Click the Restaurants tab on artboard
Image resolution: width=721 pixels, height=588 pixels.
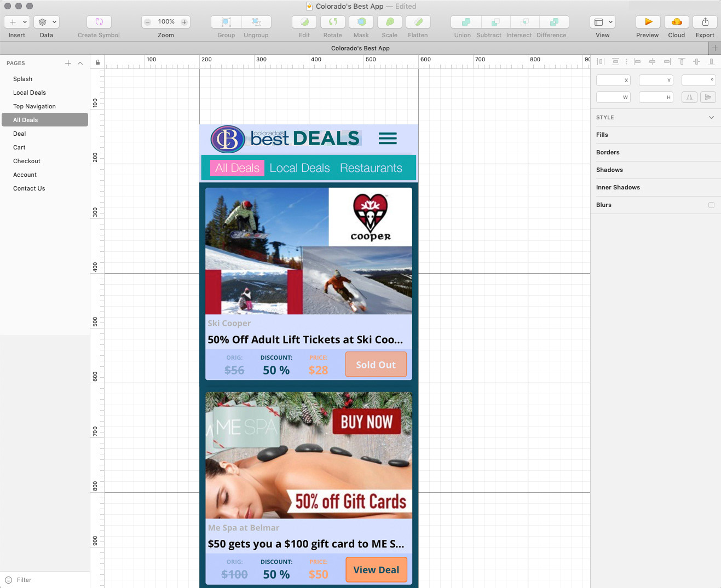tap(371, 168)
